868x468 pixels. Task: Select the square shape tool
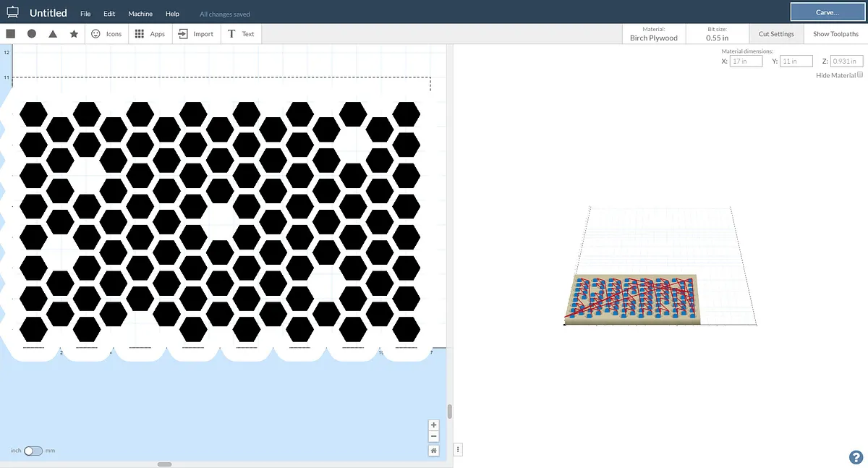11,34
